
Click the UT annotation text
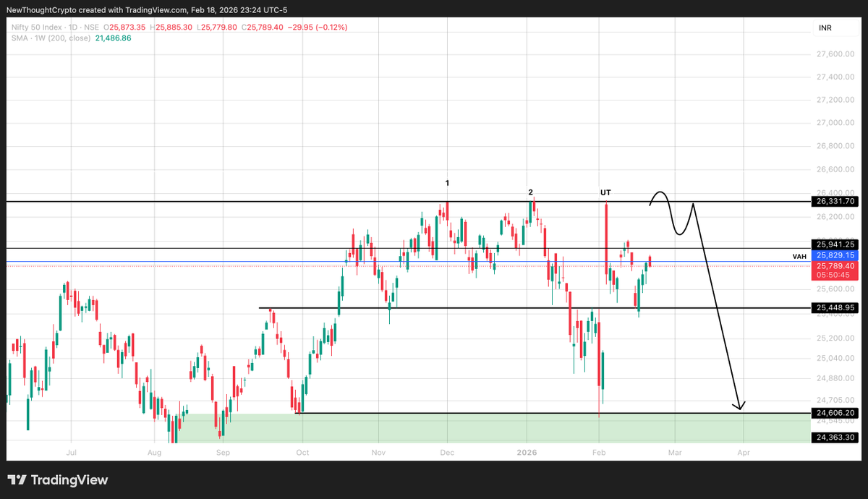605,193
